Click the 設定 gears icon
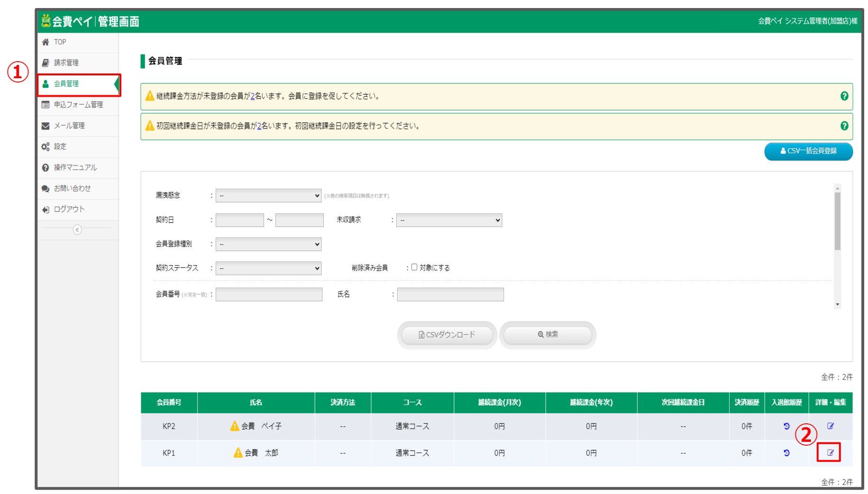Viewport: 868px width, 494px height. (x=46, y=146)
